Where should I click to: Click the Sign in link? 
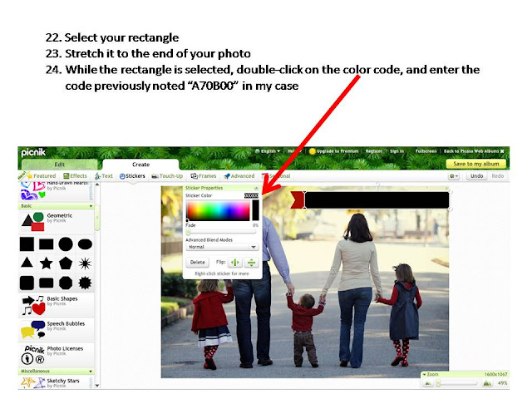coord(397,151)
